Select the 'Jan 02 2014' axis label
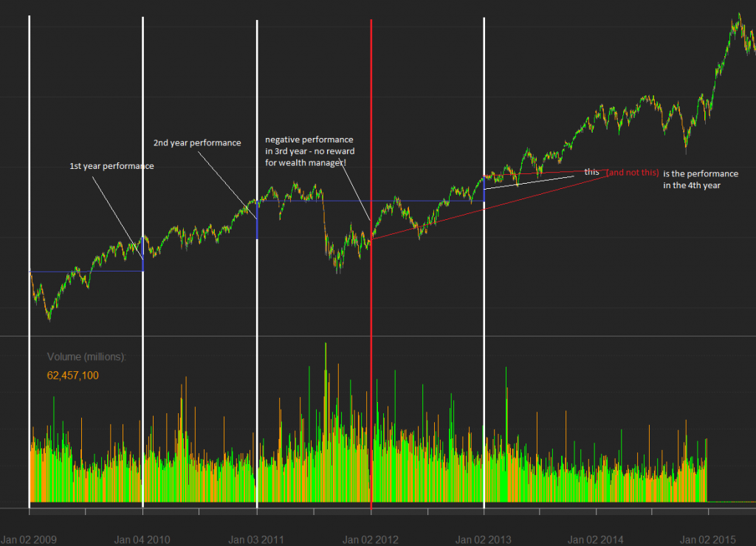This screenshot has width=756, height=546. (x=597, y=539)
